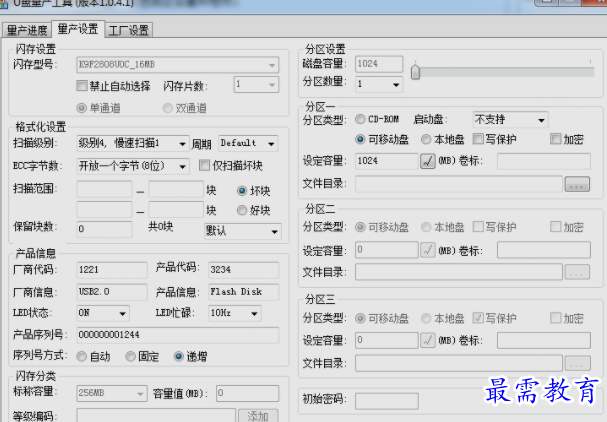
Task: Open the LED忙碌 10Hz dropdown
Action: (x=235, y=313)
